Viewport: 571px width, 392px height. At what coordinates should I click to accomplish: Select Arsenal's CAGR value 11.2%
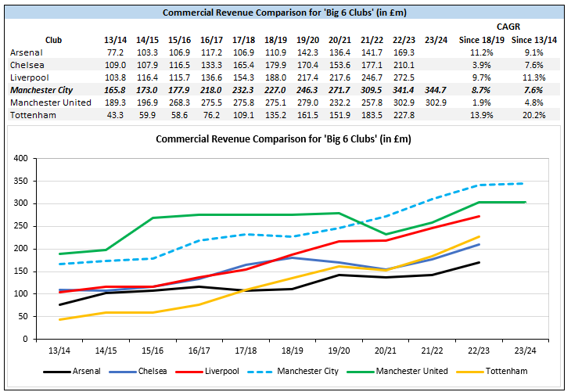(481, 52)
